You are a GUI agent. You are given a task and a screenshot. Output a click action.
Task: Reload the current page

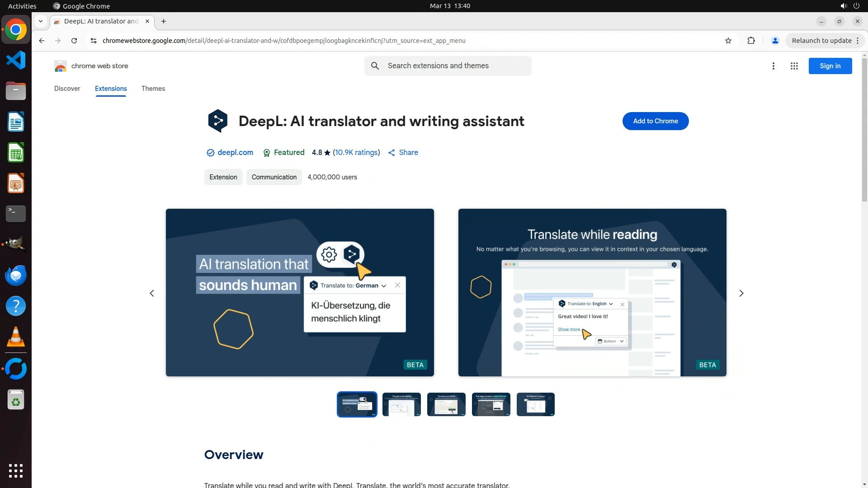pyautogui.click(x=74, y=41)
